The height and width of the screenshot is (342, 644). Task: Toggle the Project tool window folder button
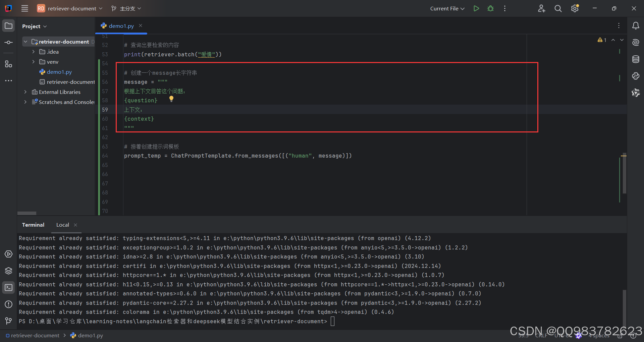tap(9, 26)
